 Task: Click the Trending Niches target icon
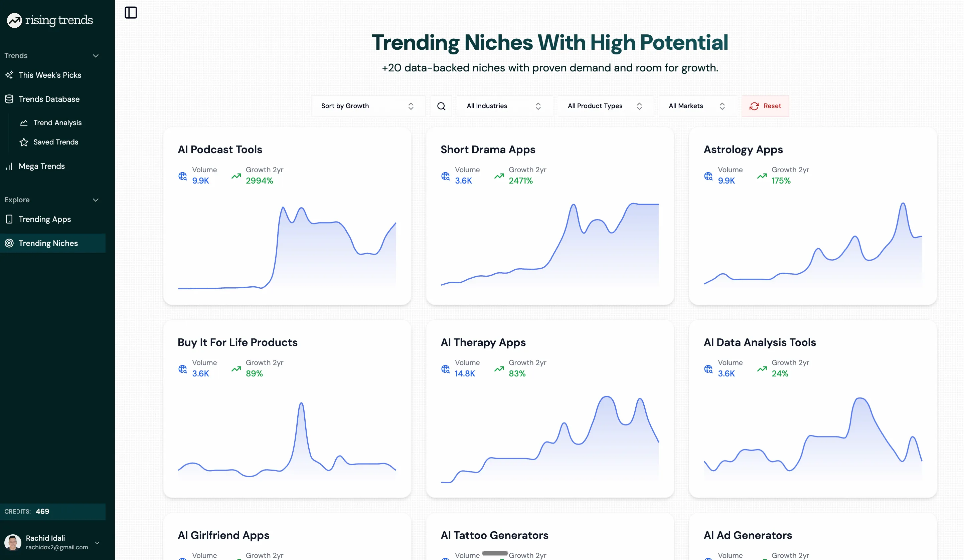point(8,243)
